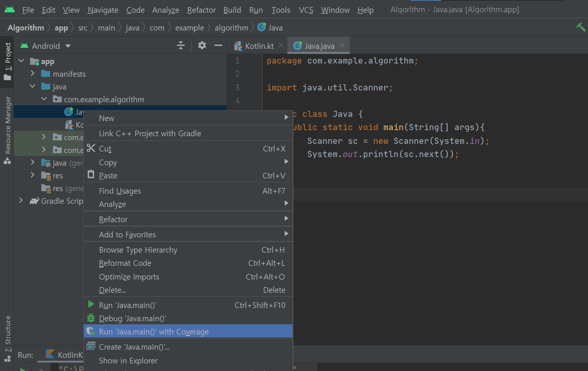Expand Gradle Scripts node
The width and height of the screenshot is (588, 371).
click(21, 201)
